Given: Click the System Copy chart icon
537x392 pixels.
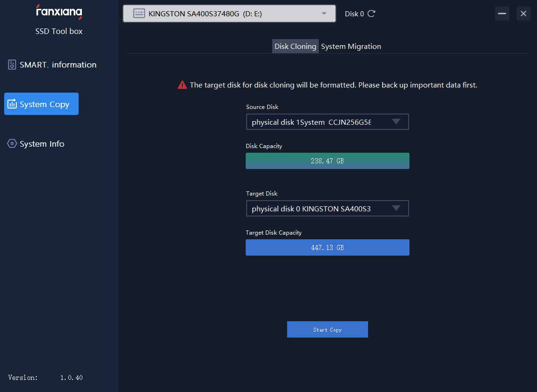Looking at the screenshot, I should pos(12,104).
